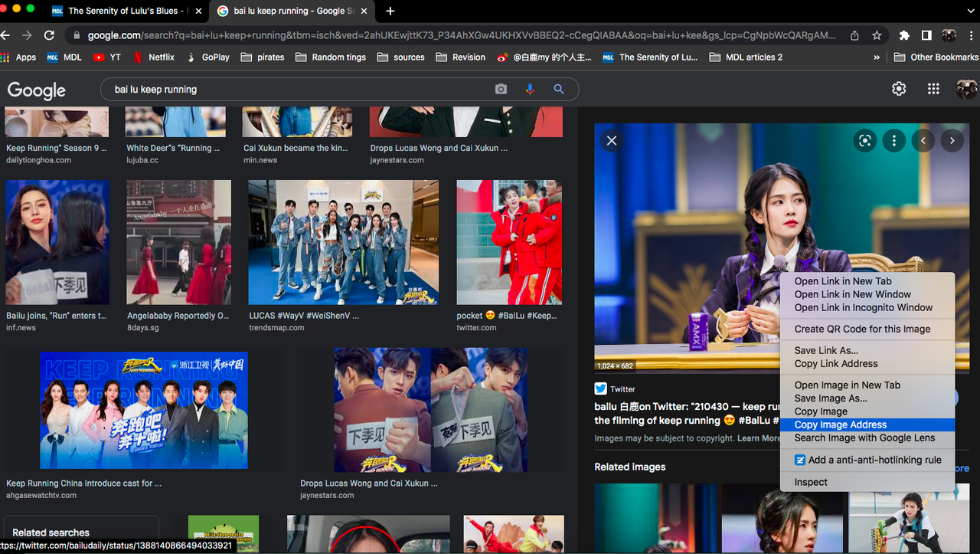Bookmark page with the star icon

coord(877,35)
